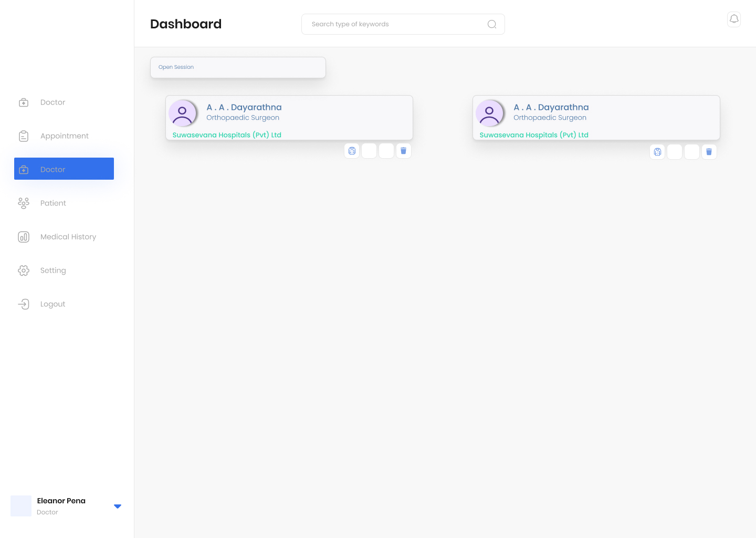This screenshot has width=756, height=538.
Task: Focus the search keywords input field
Action: pos(394,24)
